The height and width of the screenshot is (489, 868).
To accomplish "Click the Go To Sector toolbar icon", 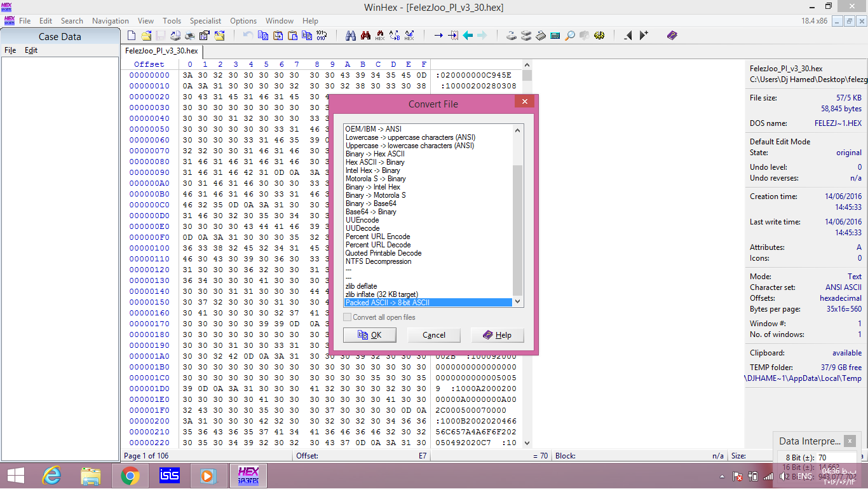I will 453,36.
